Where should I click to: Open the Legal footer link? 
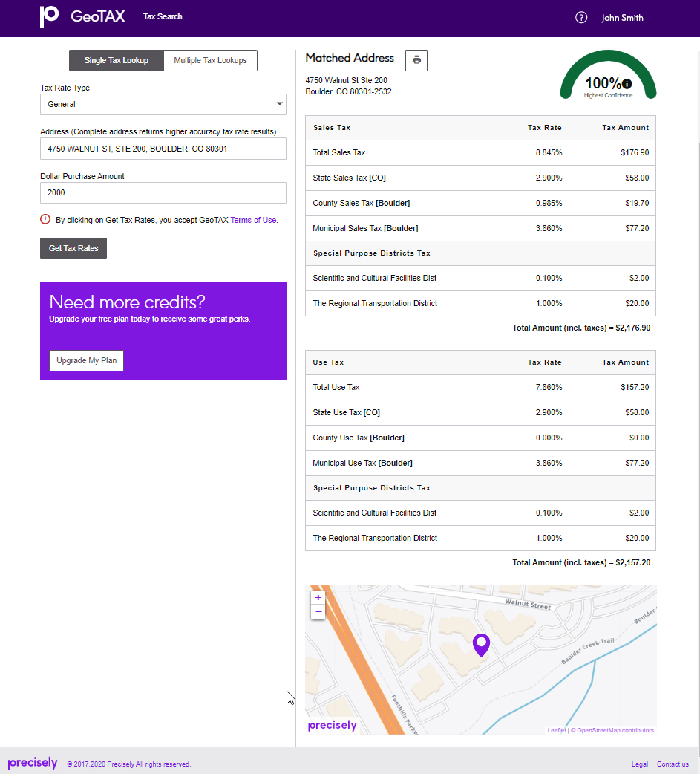pos(640,764)
